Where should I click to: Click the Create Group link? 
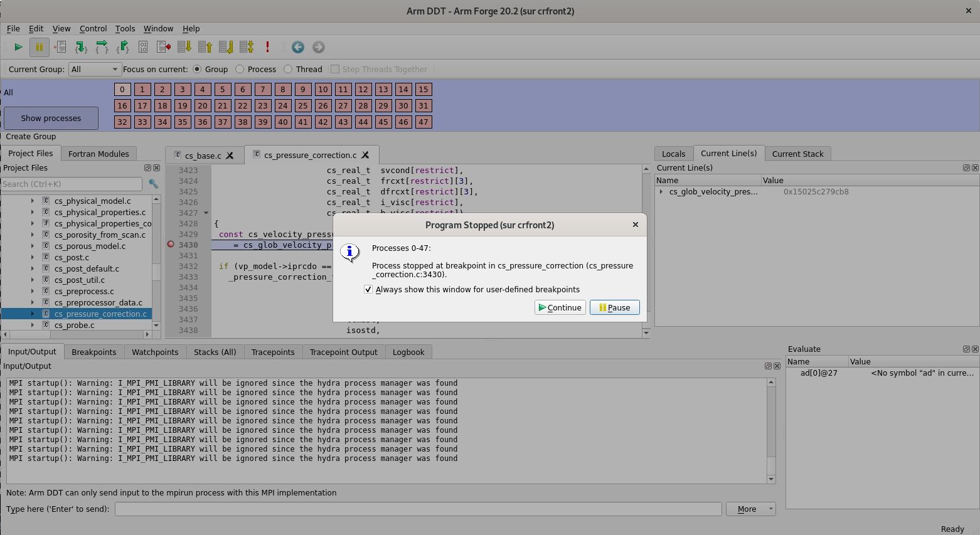click(31, 136)
